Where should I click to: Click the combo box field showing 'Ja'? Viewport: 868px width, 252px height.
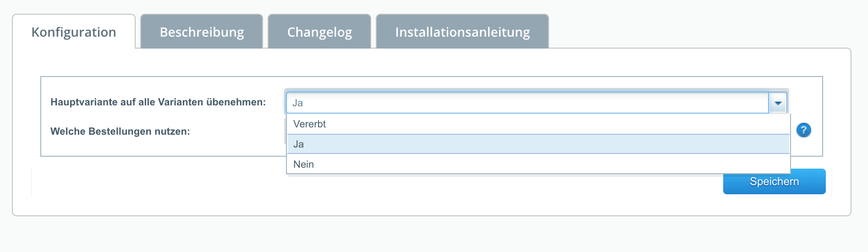527,103
